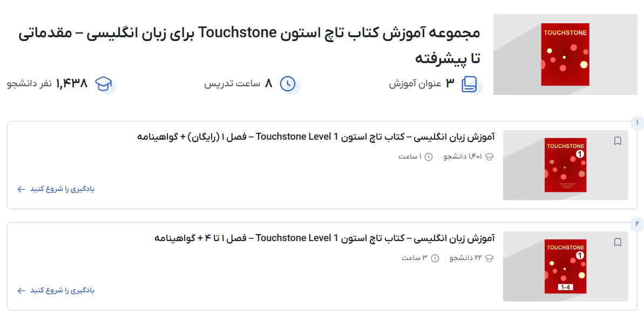The height and width of the screenshot is (315, 644).
Task: Click the graduation cap students icon in header
Action: (103, 84)
